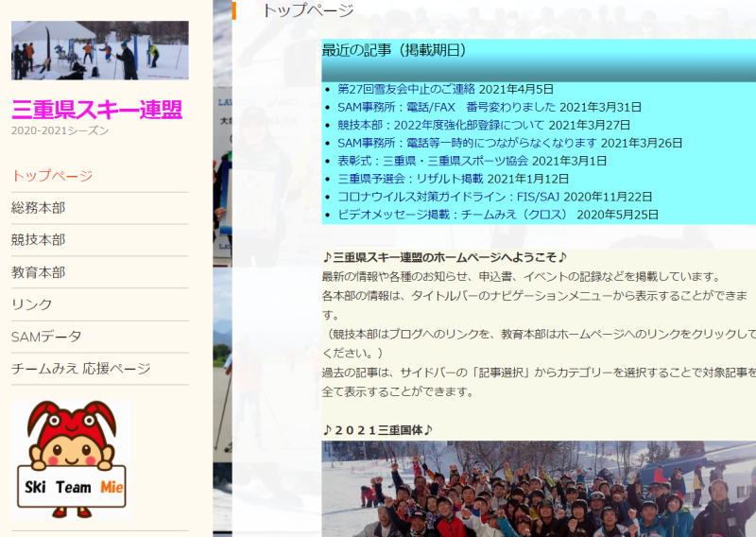This screenshot has height=537, width=756.
Task: Visit チームみえ 応援ページ link
Action: pos(81,369)
